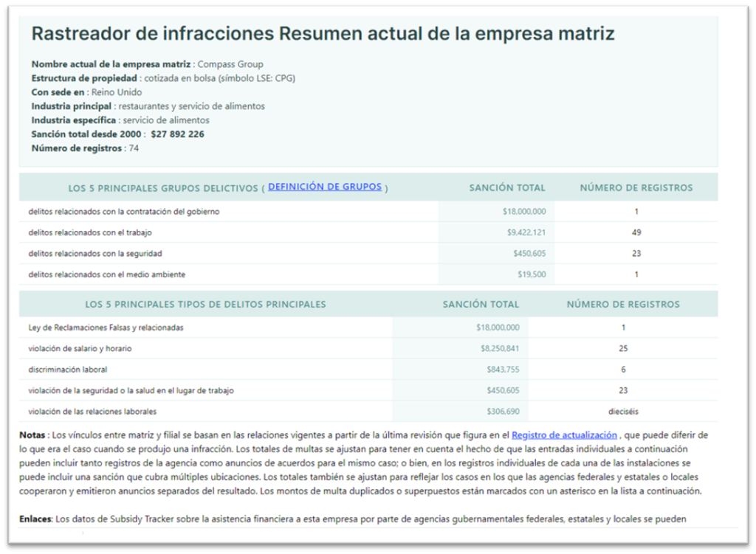This screenshot has height=554, width=756.
Task: Click the 6 records cell
Action: tap(623, 370)
